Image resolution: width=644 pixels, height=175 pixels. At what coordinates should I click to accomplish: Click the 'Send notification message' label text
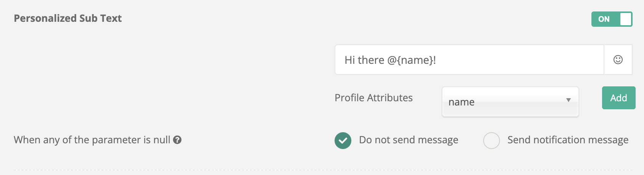point(567,140)
